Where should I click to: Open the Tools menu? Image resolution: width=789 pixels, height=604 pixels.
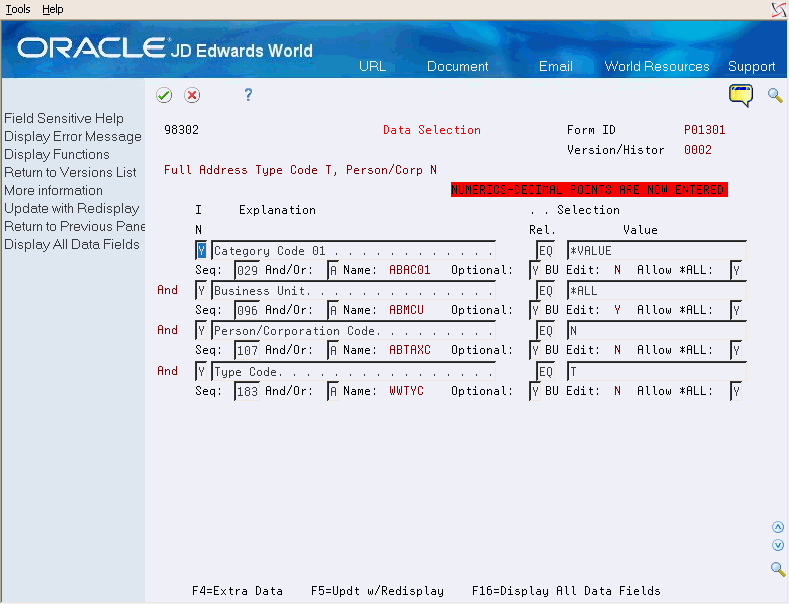coord(18,9)
